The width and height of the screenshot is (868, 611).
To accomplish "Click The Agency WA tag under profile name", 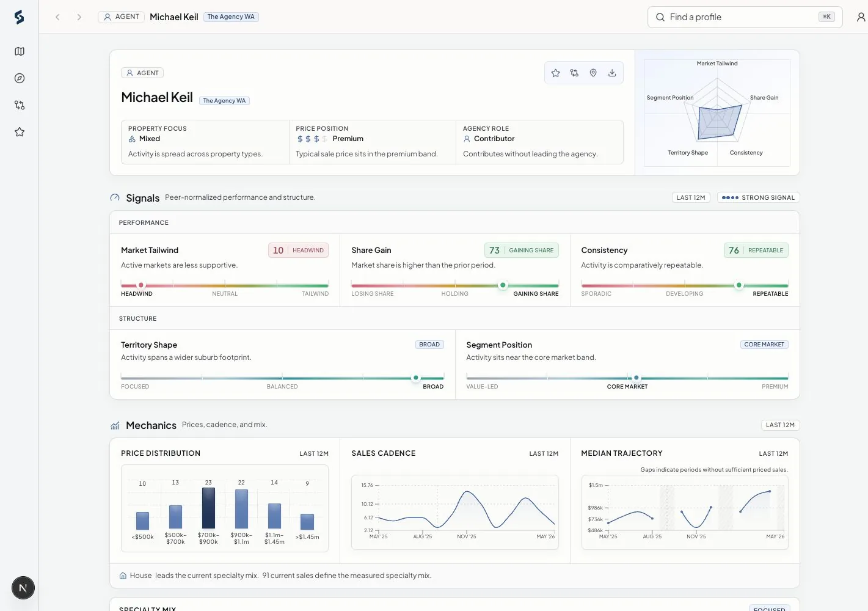I will click(x=224, y=101).
